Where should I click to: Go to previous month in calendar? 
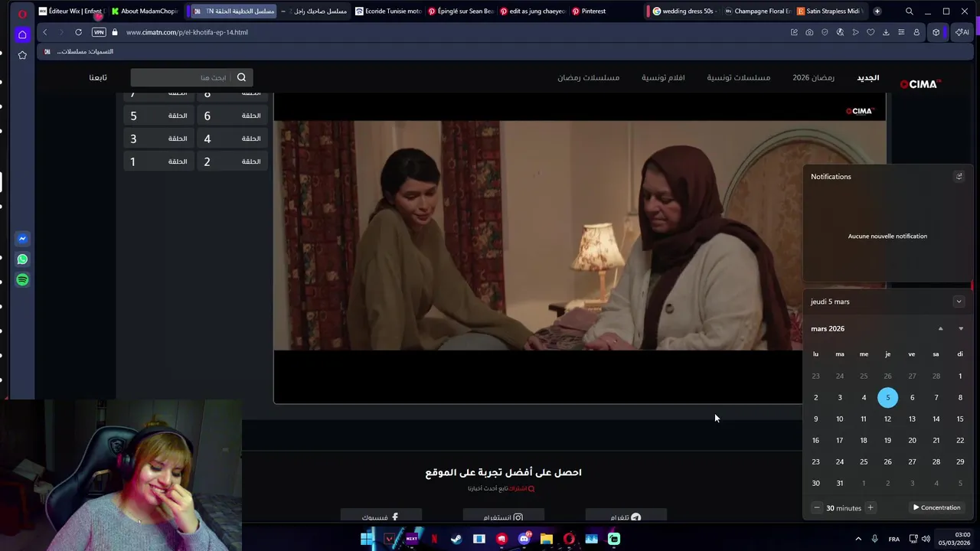click(x=940, y=329)
